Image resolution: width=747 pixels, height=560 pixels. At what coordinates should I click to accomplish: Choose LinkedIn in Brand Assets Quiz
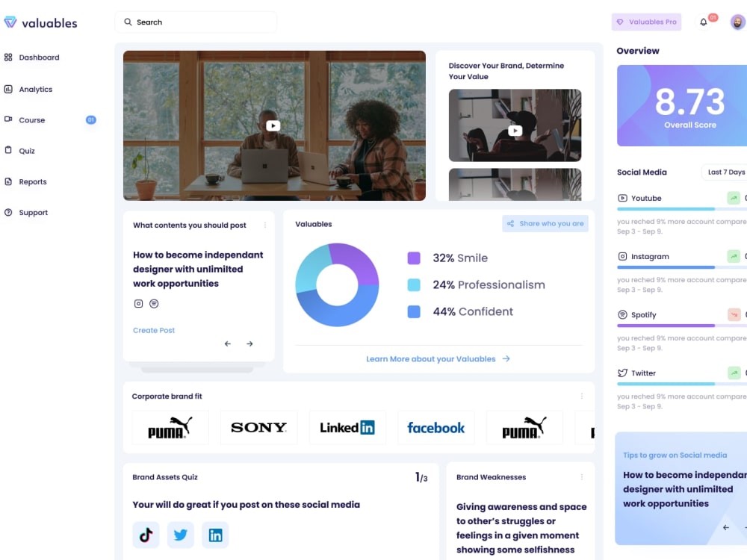(215, 535)
